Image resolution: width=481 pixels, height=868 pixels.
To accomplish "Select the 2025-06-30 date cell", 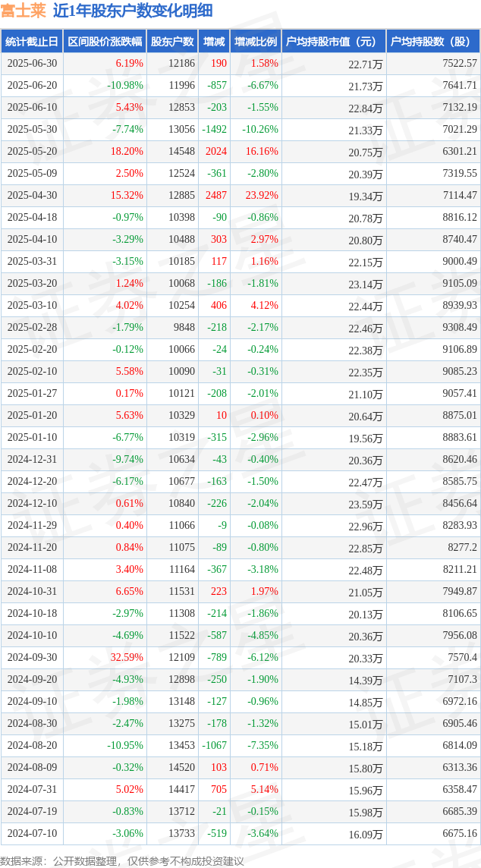I will (x=32, y=64).
